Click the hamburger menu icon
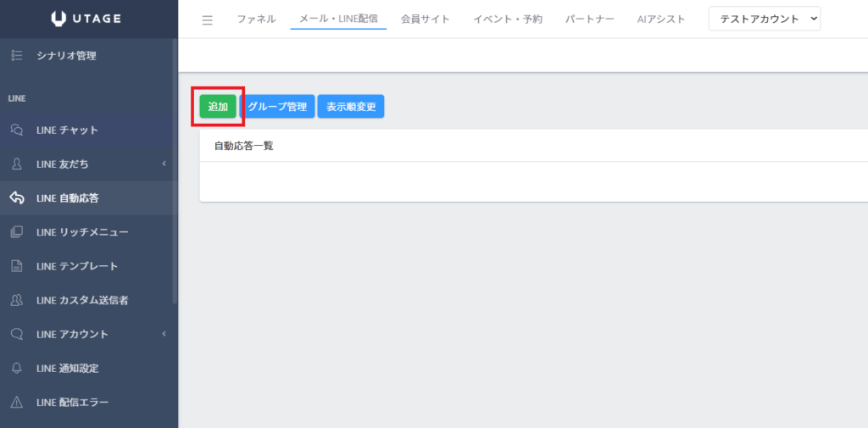Screen dimensions: 868x428 (x=208, y=20)
